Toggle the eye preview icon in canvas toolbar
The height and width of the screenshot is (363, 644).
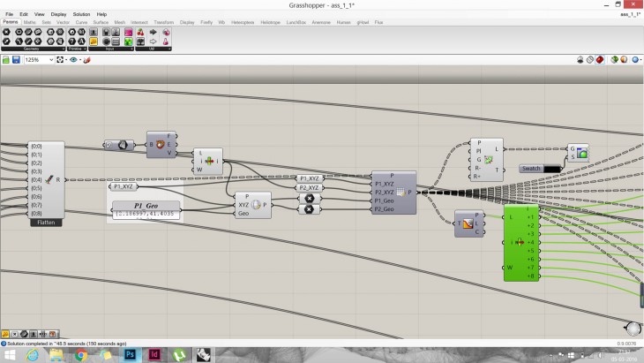point(74,59)
